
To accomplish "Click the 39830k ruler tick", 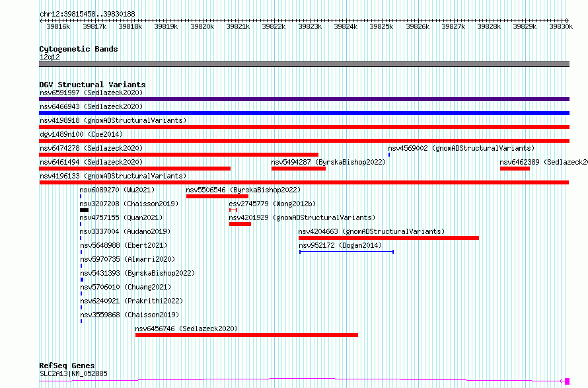I will tap(561, 26).
